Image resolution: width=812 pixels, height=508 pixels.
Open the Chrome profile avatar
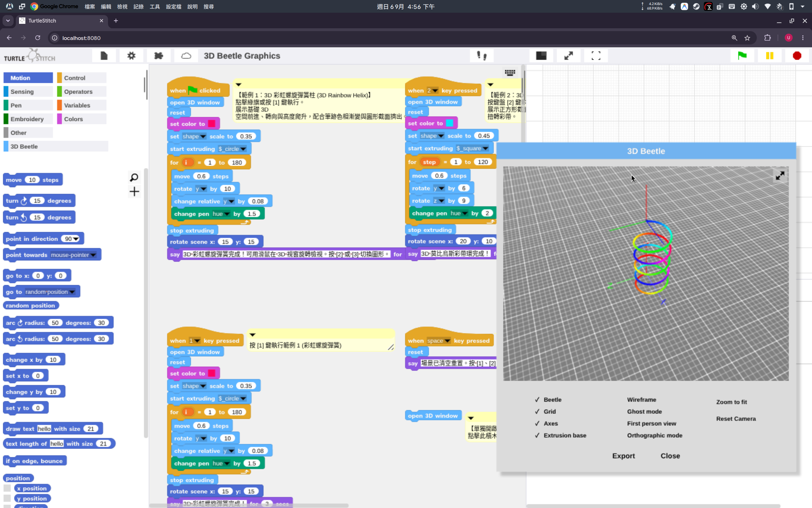point(789,38)
